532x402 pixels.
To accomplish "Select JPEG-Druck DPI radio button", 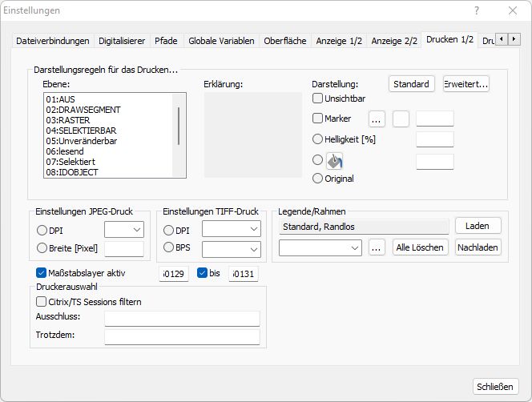I will 42,231.
